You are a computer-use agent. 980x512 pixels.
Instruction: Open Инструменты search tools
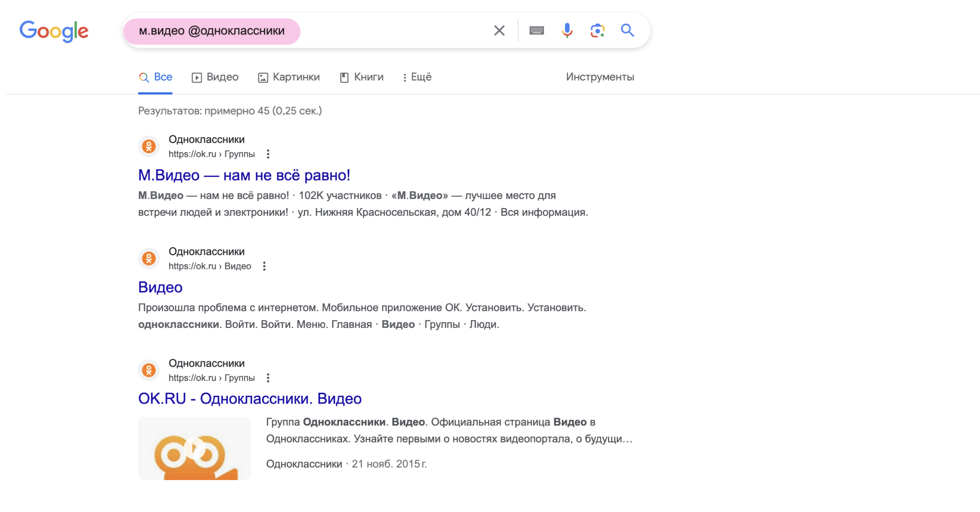click(x=599, y=77)
